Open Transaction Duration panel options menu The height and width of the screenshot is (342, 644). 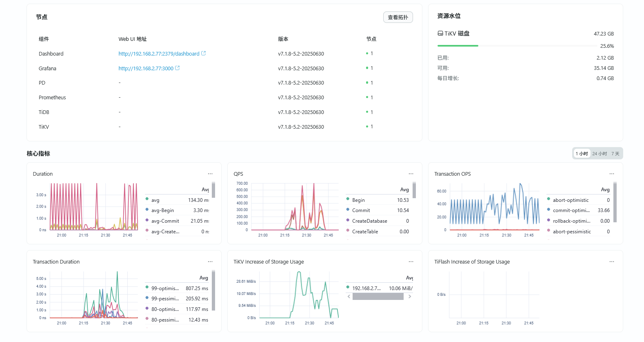pos(210,262)
